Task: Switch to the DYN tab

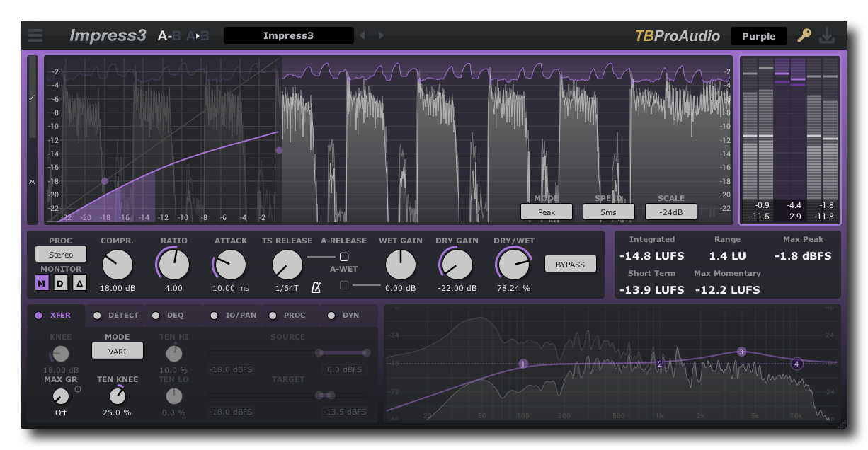Action: coord(346,315)
